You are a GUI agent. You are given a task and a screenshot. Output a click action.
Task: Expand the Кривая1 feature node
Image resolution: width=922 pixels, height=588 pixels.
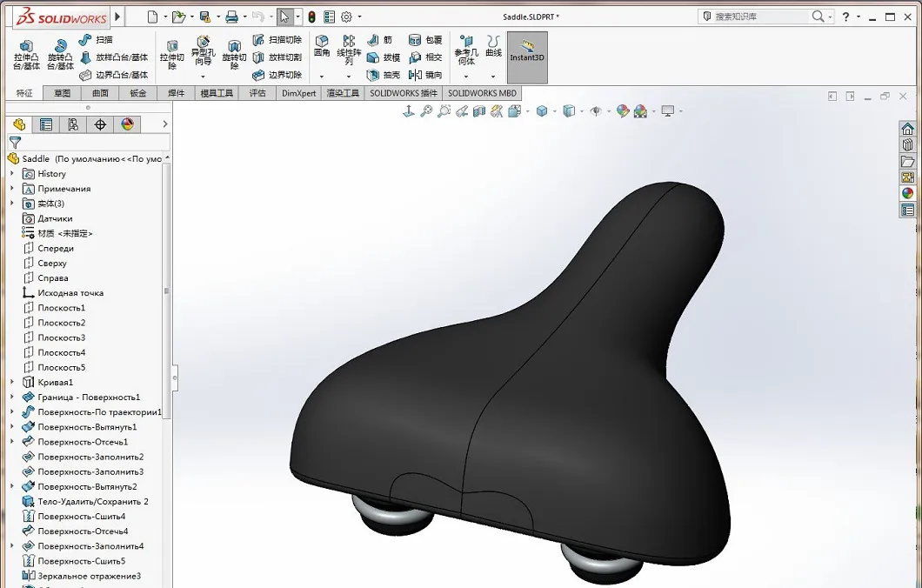pyautogui.click(x=12, y=382)
